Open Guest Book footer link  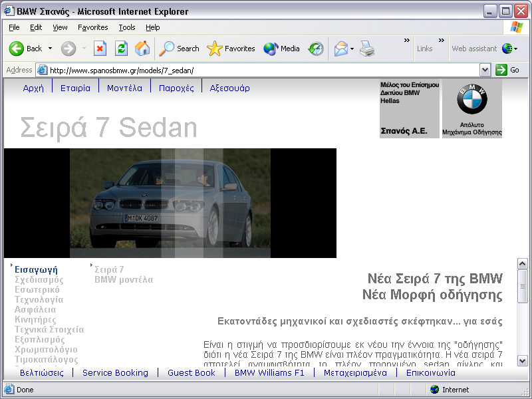tap(192, 373)
